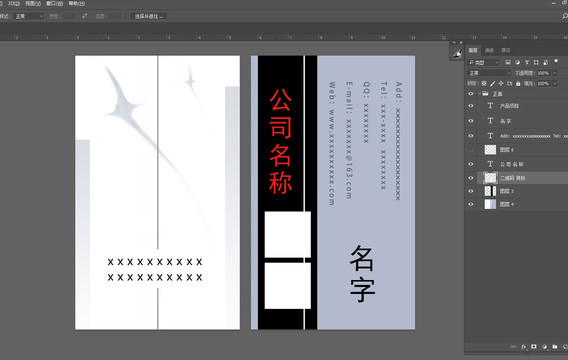Click T icon of 公司名称 text layer
The height and width of the screenshot is (360, 568).
(490, 164)
